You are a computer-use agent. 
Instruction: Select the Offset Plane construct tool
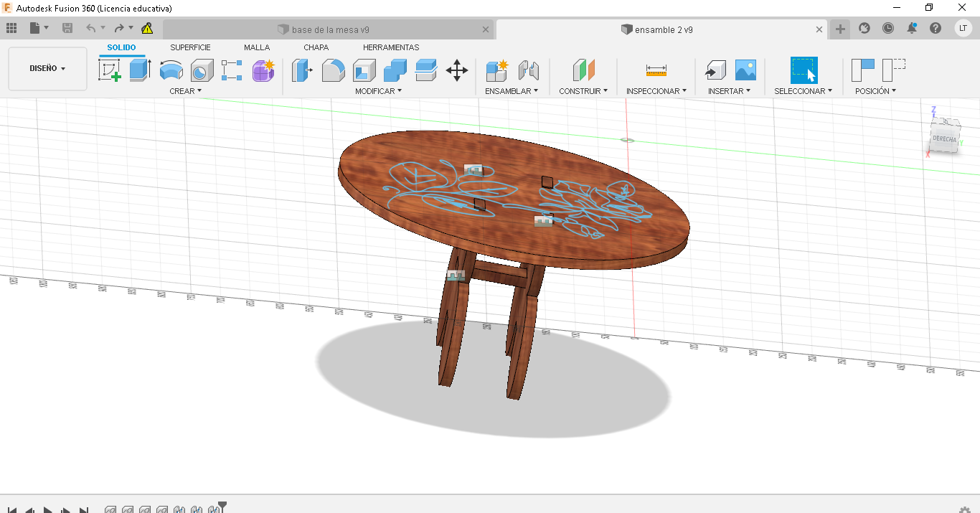pos(584,70)
